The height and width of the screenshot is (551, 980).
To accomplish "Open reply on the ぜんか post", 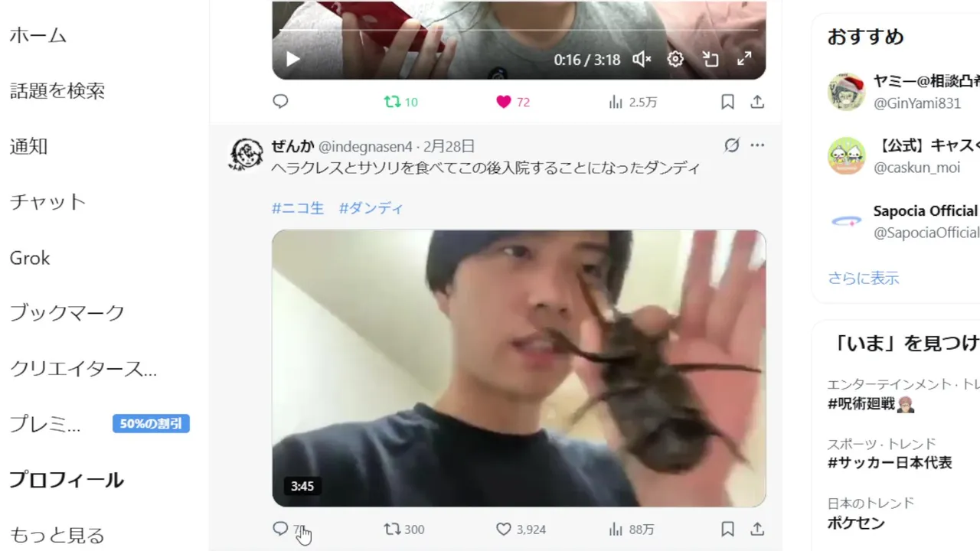I will coord(281,529).
